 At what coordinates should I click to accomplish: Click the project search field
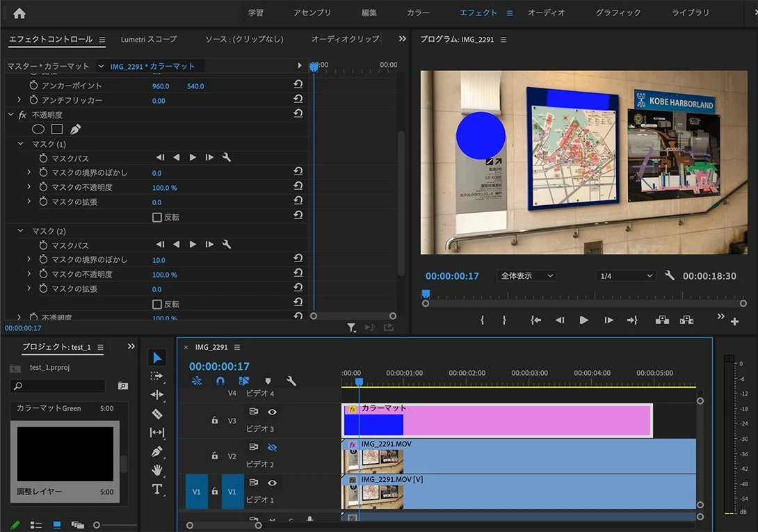click(58, 386)
